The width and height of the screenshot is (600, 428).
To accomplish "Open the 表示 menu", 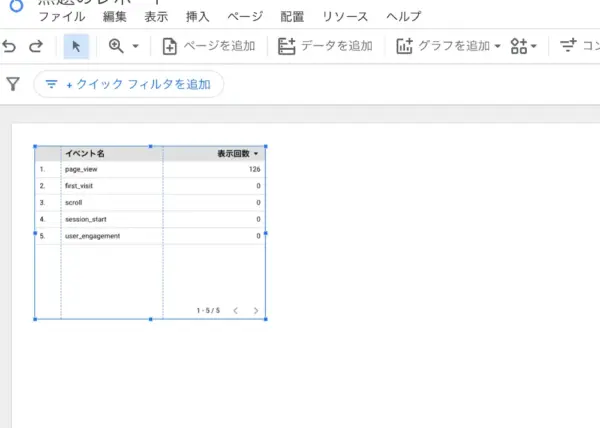I will tap(156, 17).
